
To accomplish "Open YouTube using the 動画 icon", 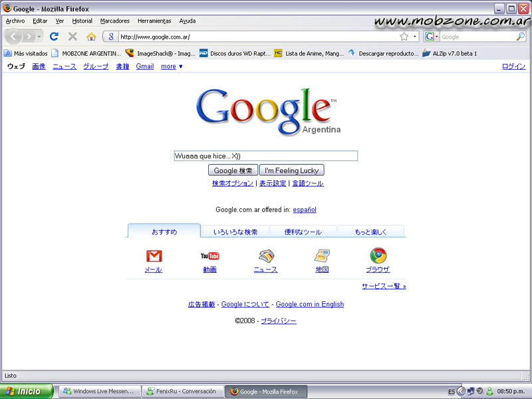I will tap(210, 256).
